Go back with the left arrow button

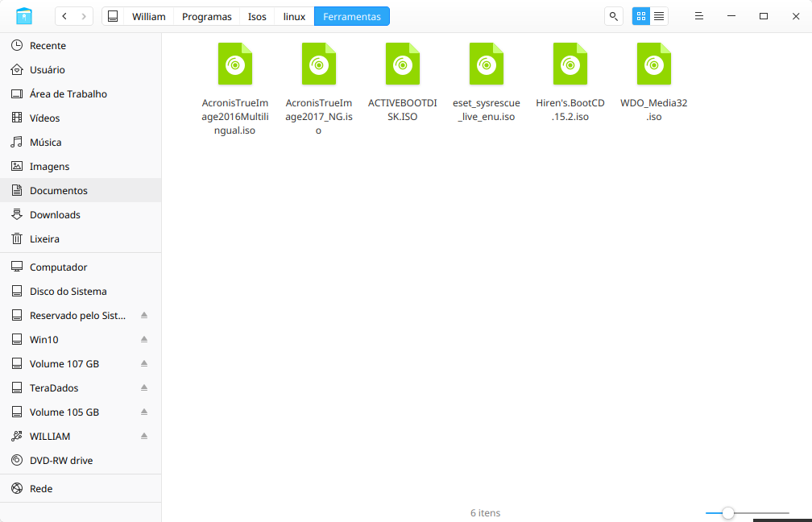[x=64, y=17]
